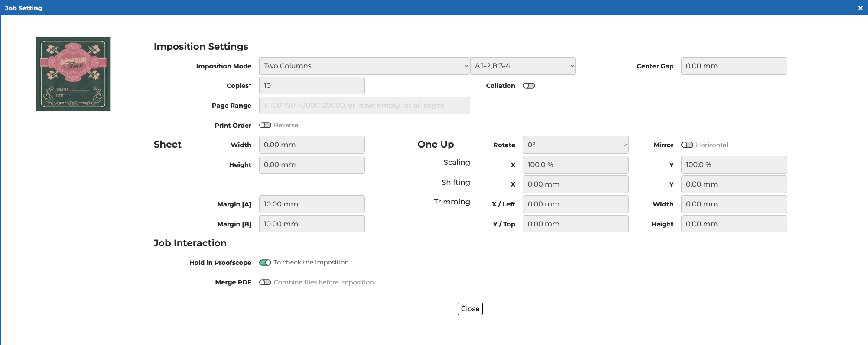Focus the Page Range text field

point(364,106)
